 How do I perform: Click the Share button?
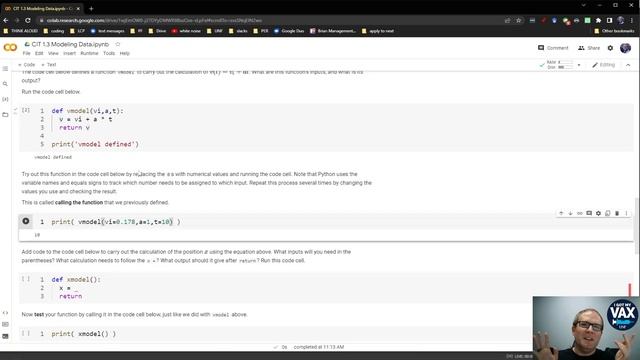(x=589, y=48)
